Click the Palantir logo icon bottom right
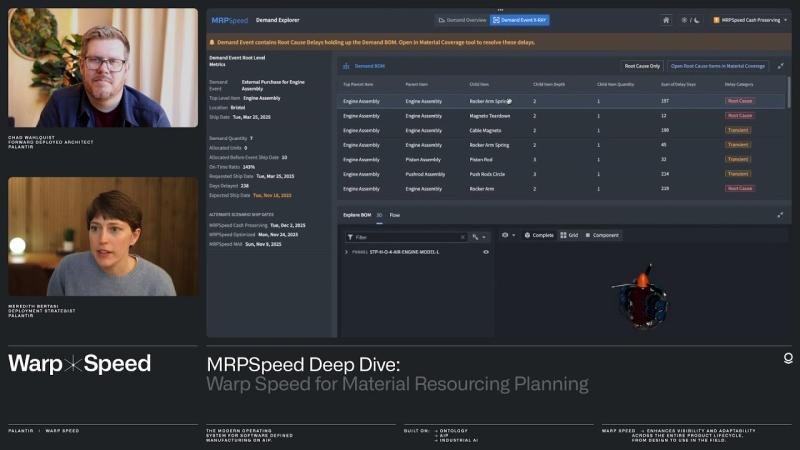This screenshot has height=450, width=800. [x=788, y=359]
